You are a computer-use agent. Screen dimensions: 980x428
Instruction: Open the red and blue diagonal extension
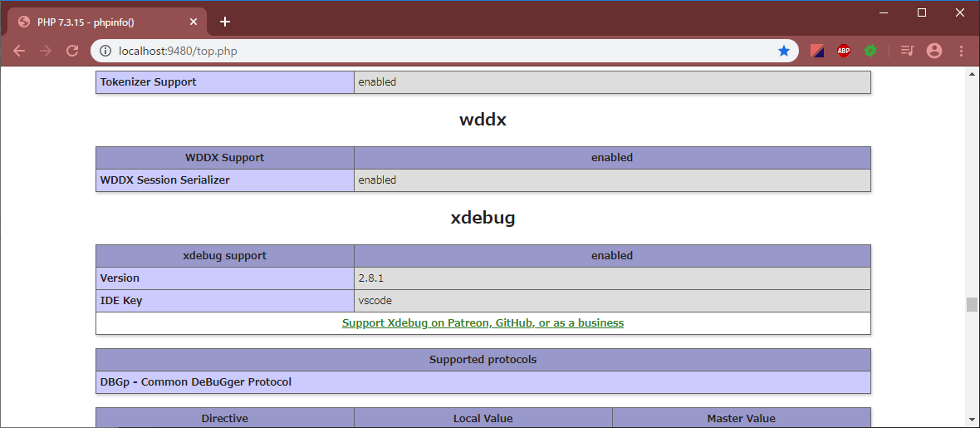(x=817, y=52)
